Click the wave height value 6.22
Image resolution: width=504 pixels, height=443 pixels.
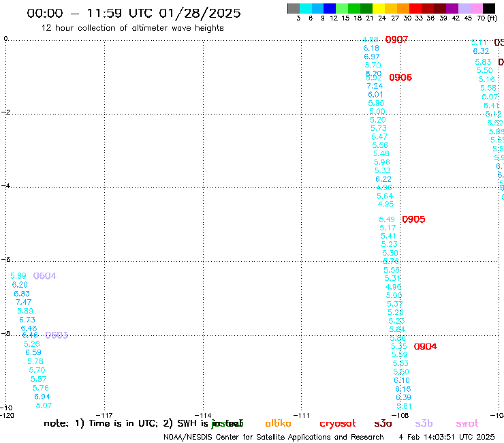pyautogui.click(x=383, y=179)
